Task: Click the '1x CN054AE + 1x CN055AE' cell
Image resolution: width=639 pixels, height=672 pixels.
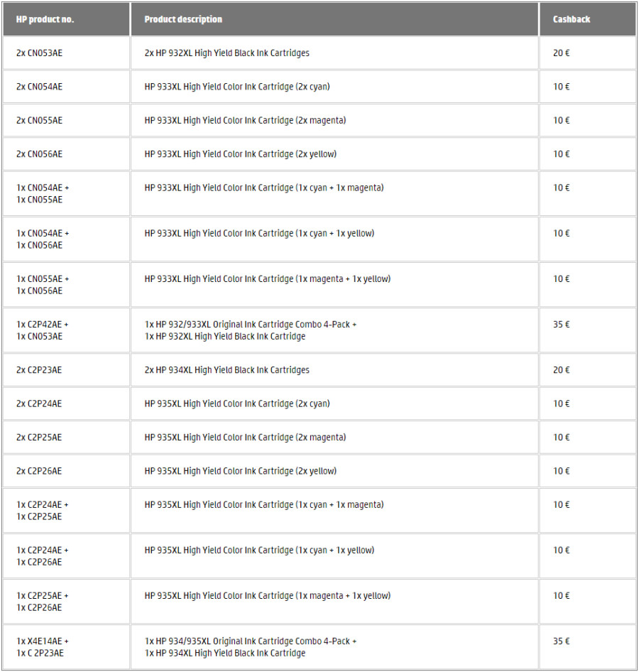Action: [x=66, y=194]
